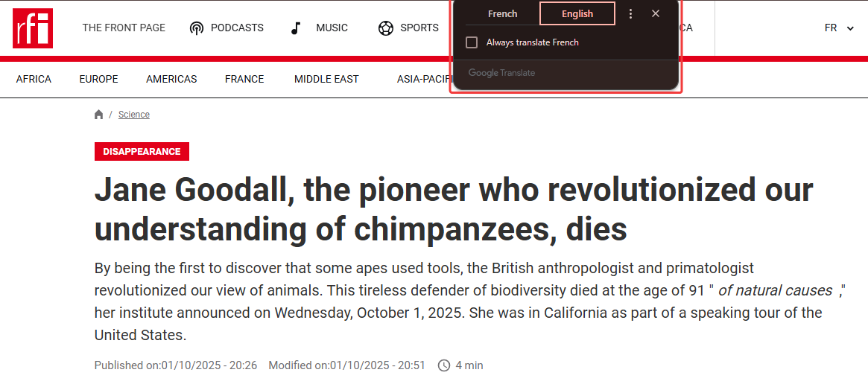Click the Music note icon
868x390 pixels.
296,28
